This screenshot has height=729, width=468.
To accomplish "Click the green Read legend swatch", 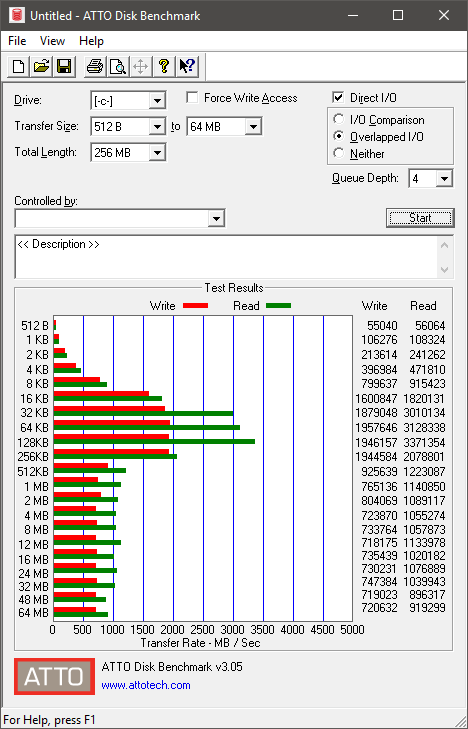I will pyautogui.click(x=278, y=305).
